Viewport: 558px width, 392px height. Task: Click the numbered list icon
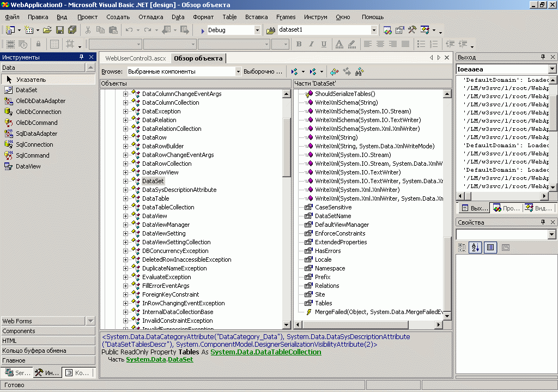coord(434,44)
